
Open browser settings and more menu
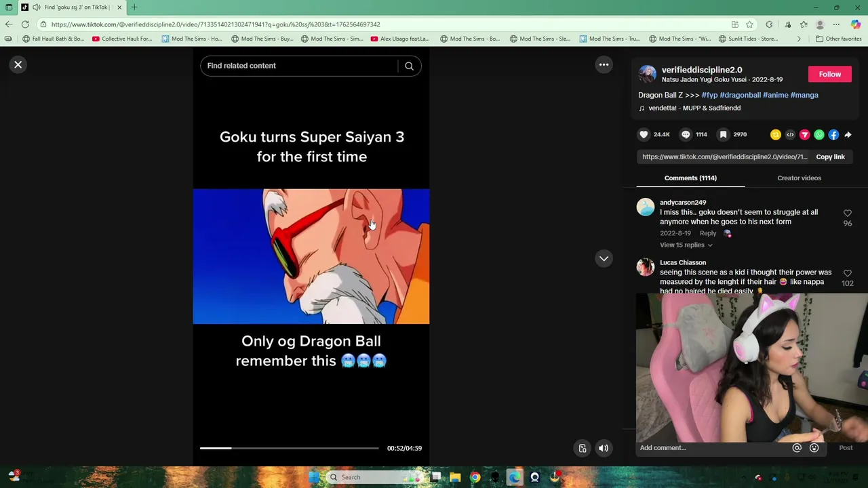coord(836,24)
